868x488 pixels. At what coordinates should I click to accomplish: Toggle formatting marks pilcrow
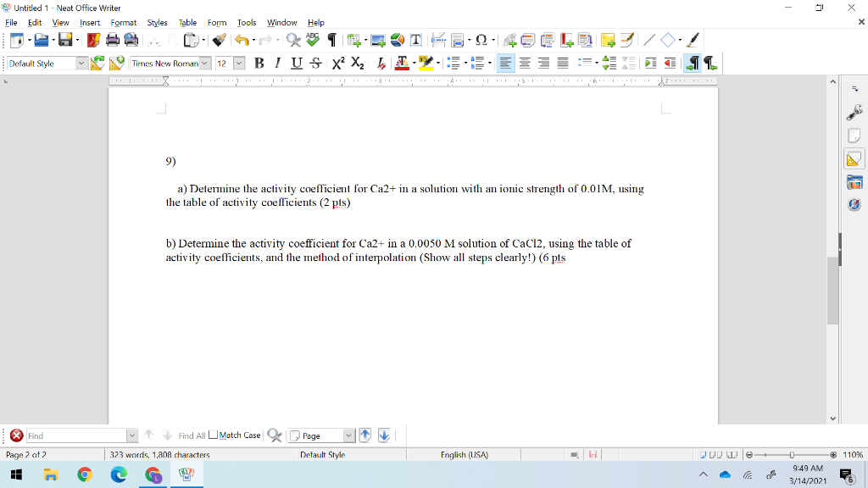pos(332,40)
